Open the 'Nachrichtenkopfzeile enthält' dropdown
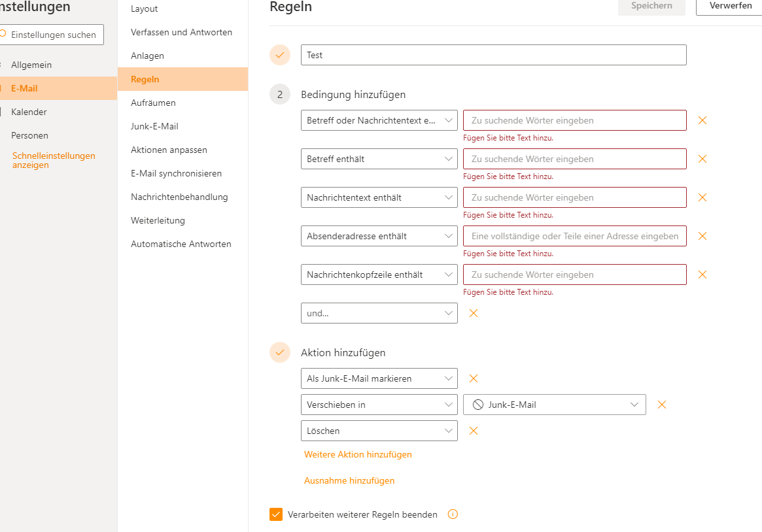Viewport: 762px width, 532px height. [x=379, y=274]
